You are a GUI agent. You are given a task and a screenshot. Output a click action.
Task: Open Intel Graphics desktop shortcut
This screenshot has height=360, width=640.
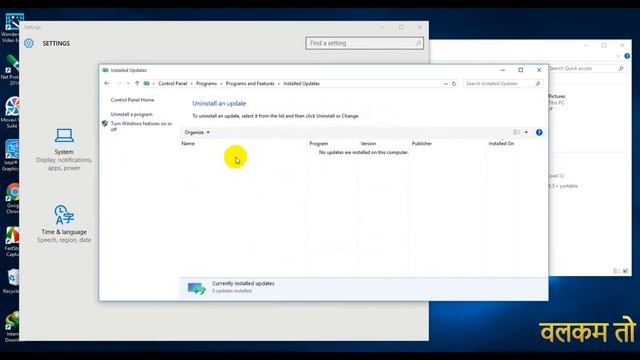pyautogui.click(x=11, y=156)
